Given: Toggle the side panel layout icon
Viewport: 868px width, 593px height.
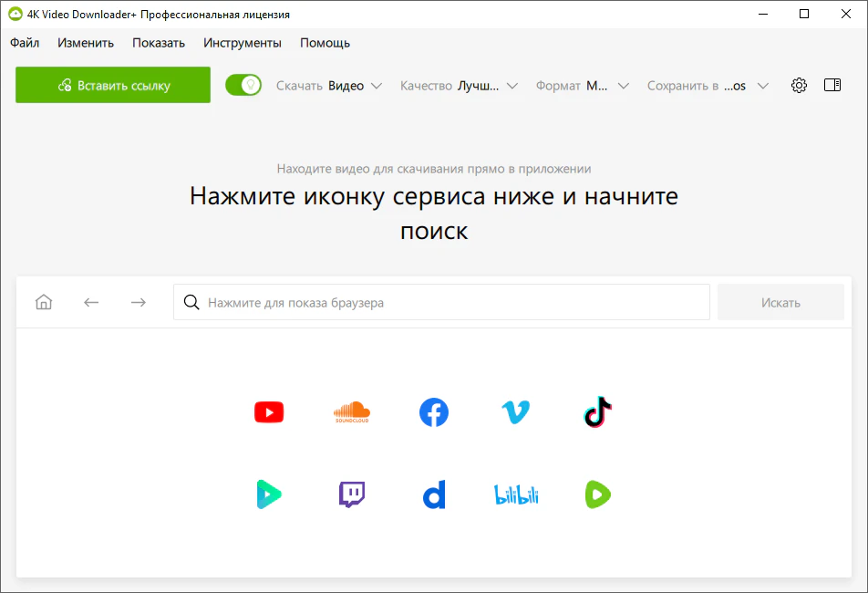Looking at the screenshot, I should click(832, 85).
